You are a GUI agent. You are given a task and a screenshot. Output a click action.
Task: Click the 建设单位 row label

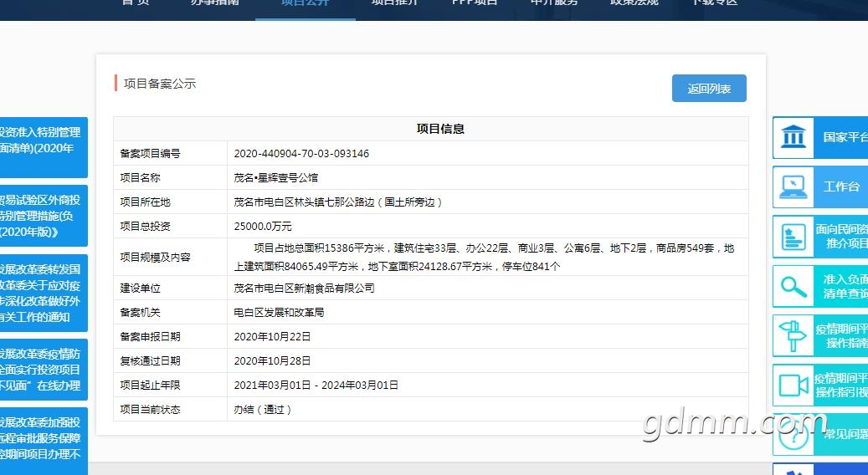pyautogui.click(x=140, y=289)
